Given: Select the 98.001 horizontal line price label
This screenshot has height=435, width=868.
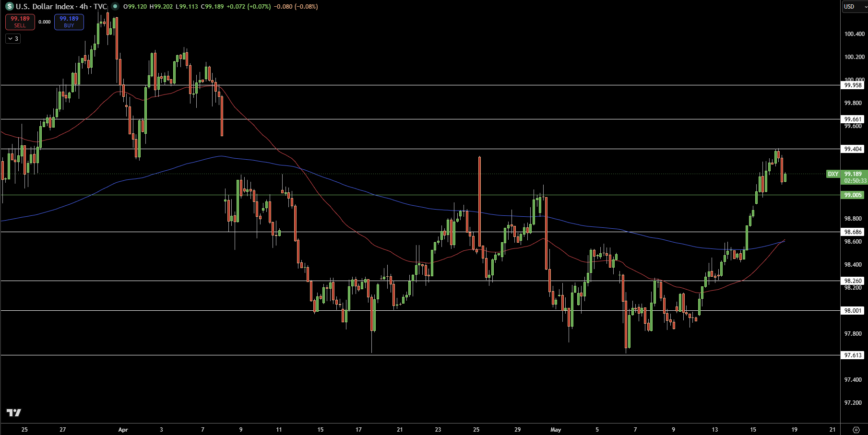Looking at the screenshot, I should 853,311.
